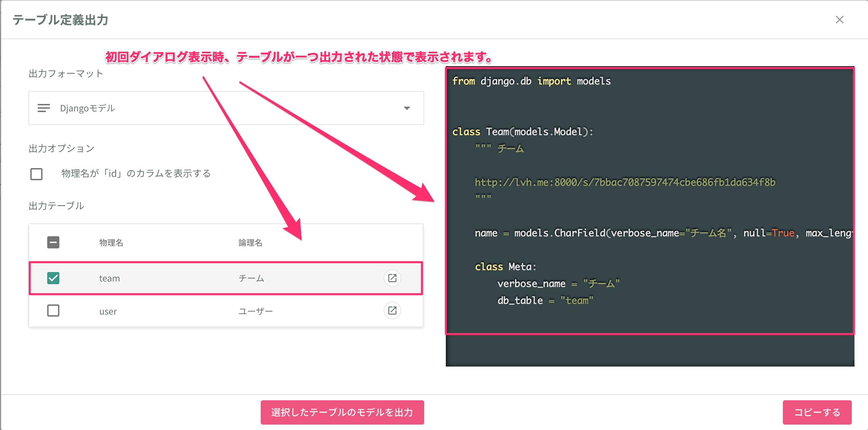Click the class Team line in code
Viewport: 868px width, 430px height.
point(522,132)
